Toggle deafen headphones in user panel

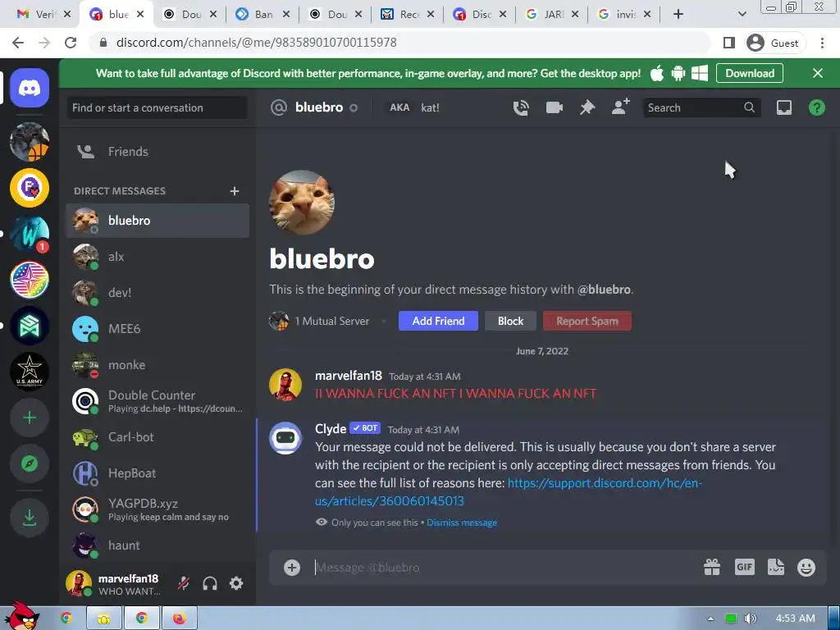click(x=210, y=583)
